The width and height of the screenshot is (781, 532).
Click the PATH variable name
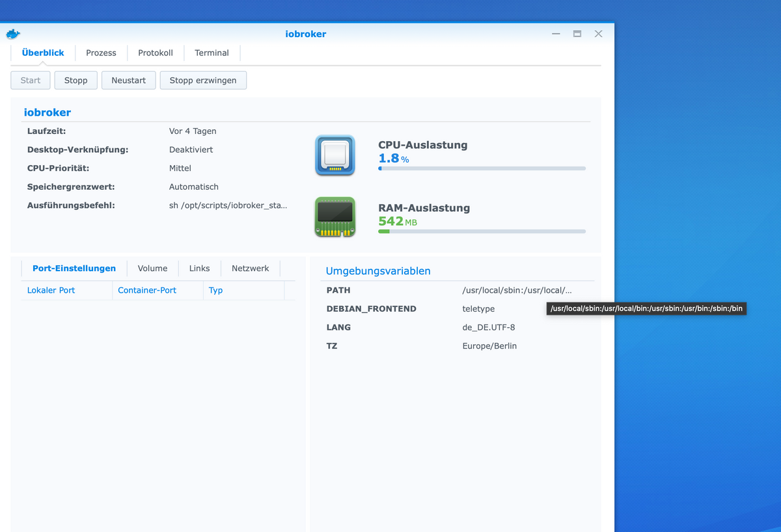[x=338, y=290]
